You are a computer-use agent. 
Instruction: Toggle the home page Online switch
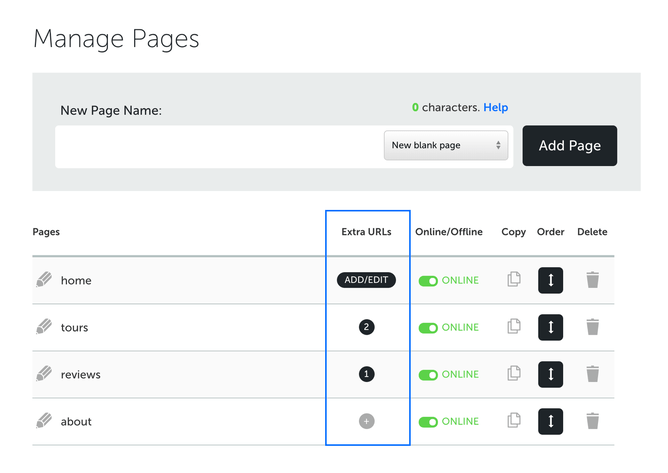428,281
